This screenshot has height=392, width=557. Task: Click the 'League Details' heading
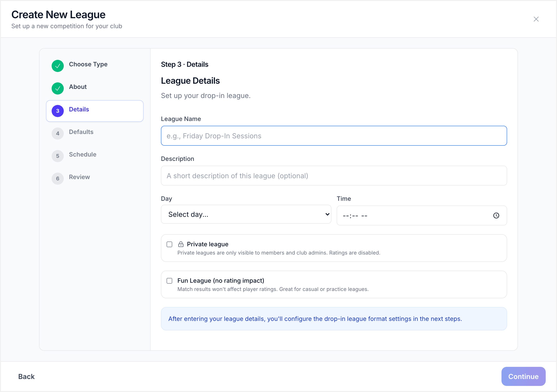click(190, 81)
